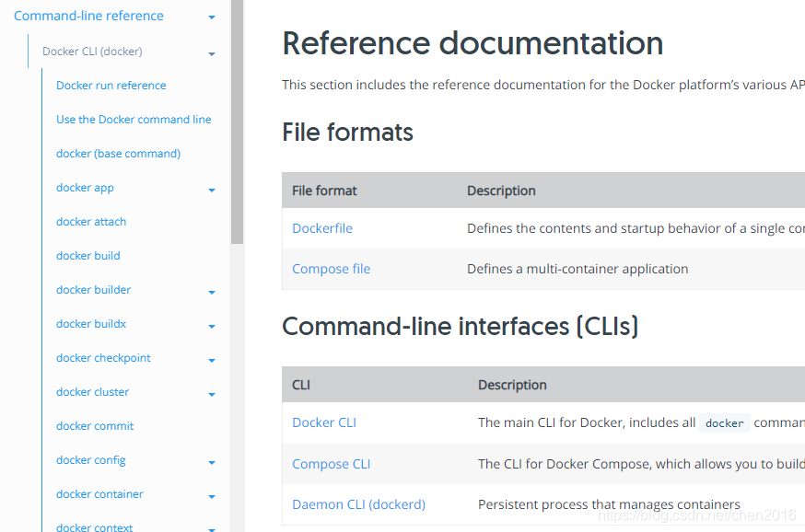Click 'Defines a multi-container application' text
The image size is (805, 532).
(577, 269)
